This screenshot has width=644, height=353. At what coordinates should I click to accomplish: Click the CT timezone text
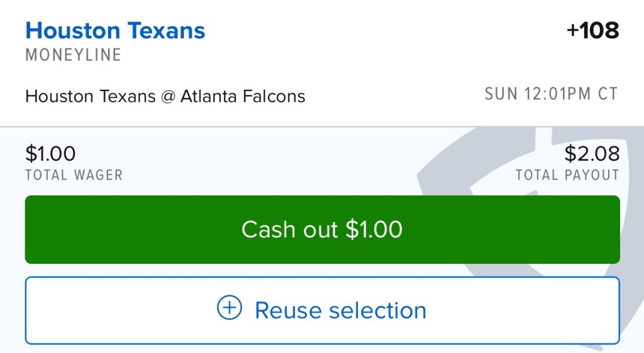[608, 94]
